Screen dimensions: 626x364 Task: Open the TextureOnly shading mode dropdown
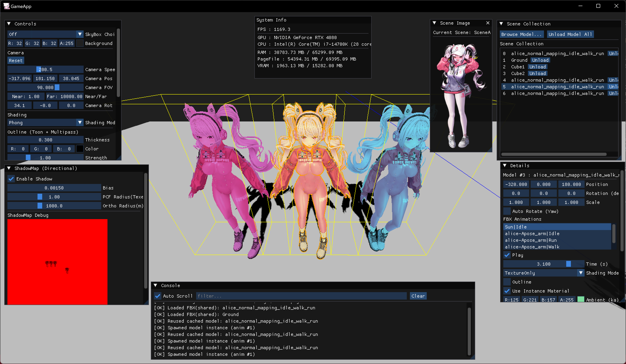pos(581,273)
